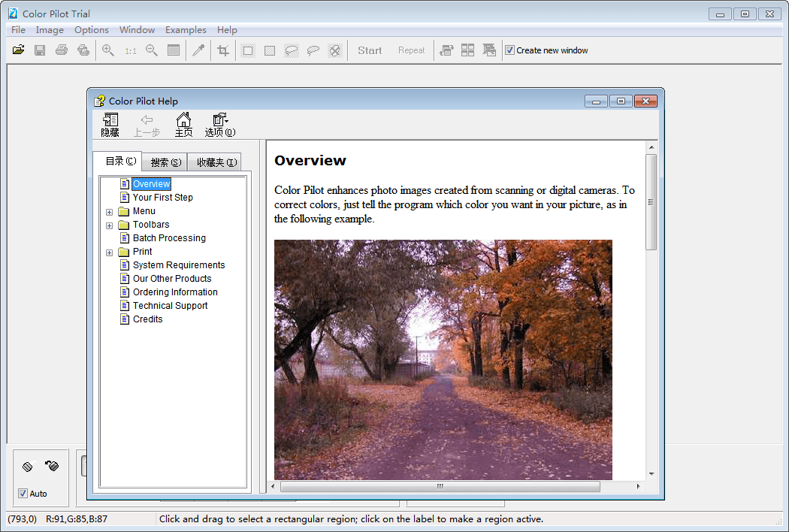Open the Help menu
789x532 pixels.
[x=227, y=30]
